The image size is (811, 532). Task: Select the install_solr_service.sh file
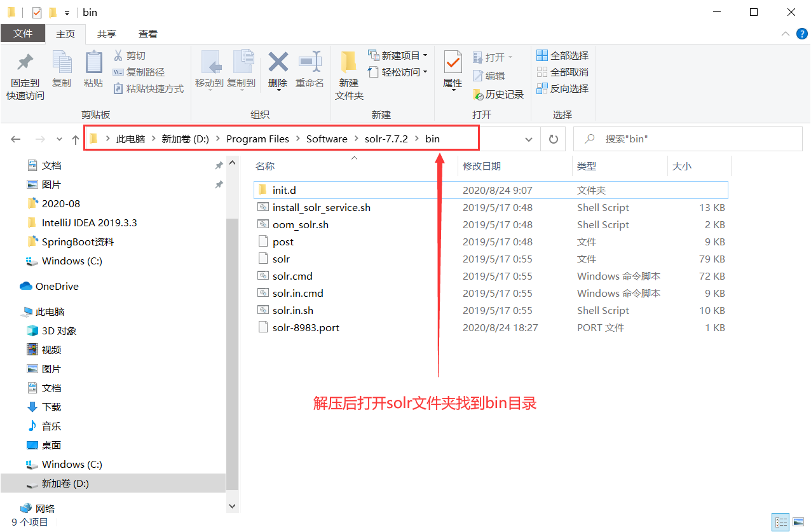click(x=491, y=207)
